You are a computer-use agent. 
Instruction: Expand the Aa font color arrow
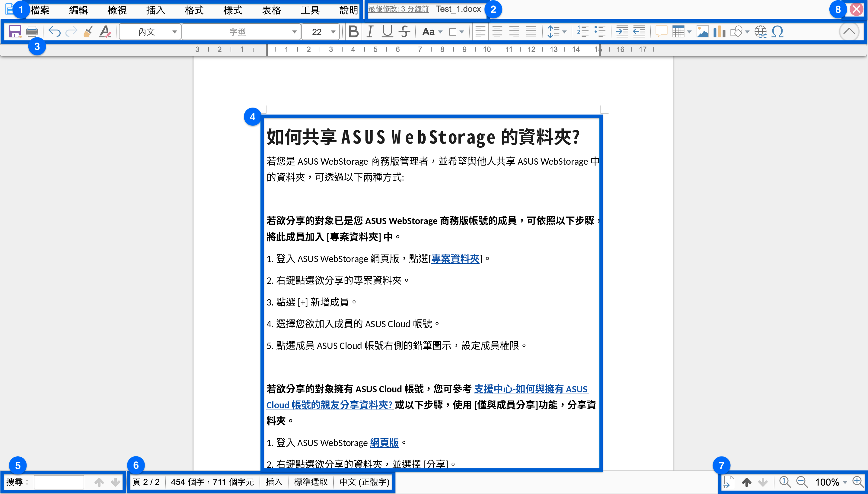click(440, 32)
